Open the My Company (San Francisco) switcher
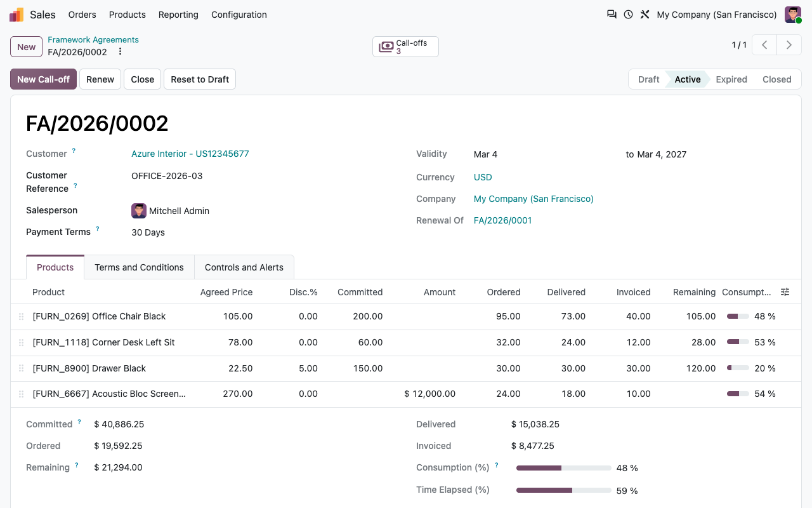This screenshot has height=508, width=812. (x=717, y=15)
